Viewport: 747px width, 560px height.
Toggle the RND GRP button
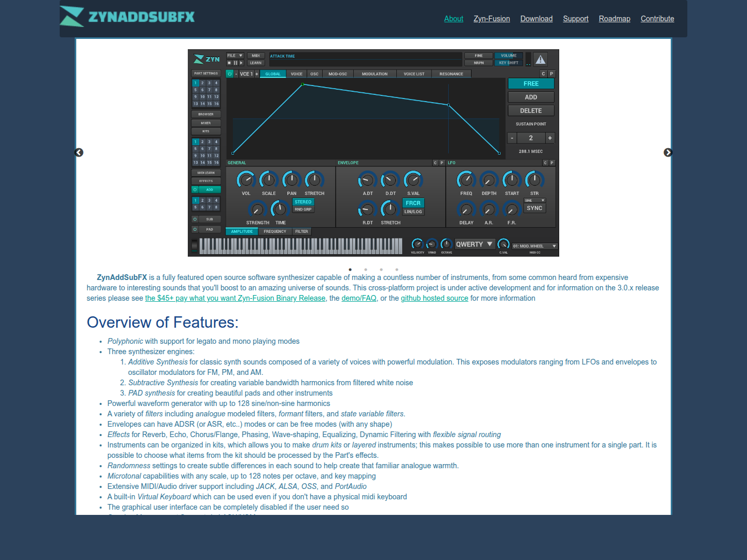click(303, 209)
